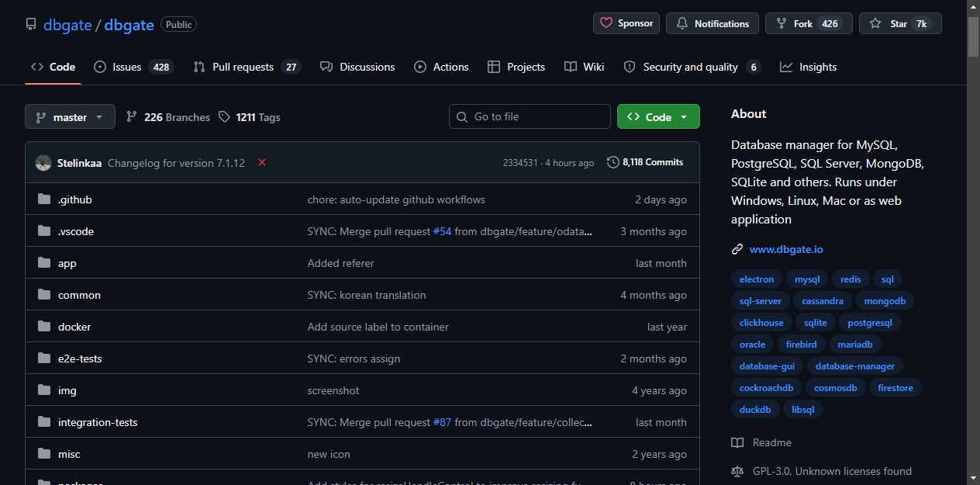Open the www.dbgate.io website link

point(786,249)
